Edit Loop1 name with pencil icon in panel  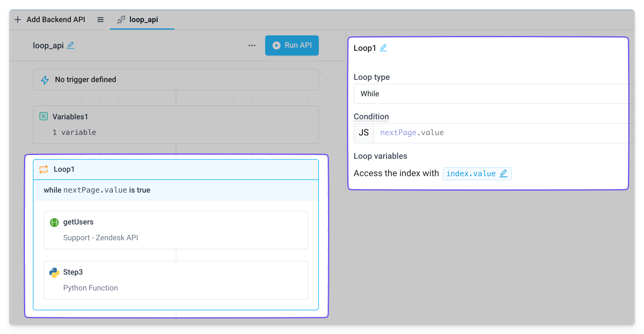383,48
